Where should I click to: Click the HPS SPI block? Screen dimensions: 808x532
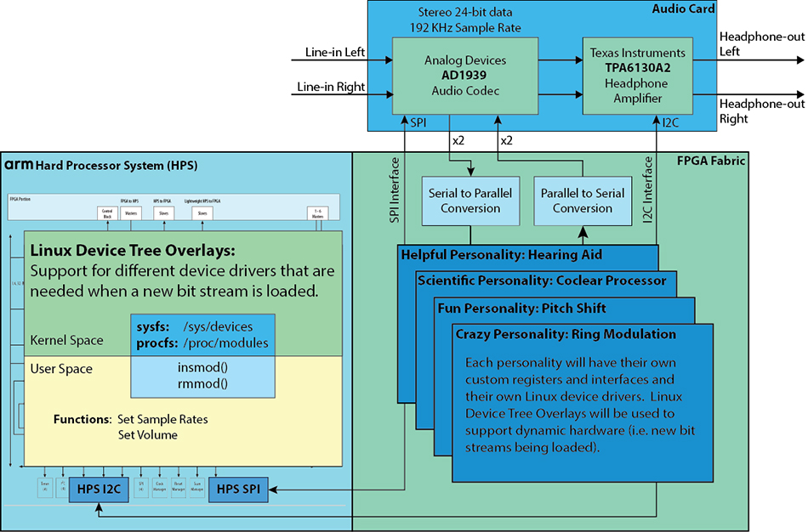238,489
